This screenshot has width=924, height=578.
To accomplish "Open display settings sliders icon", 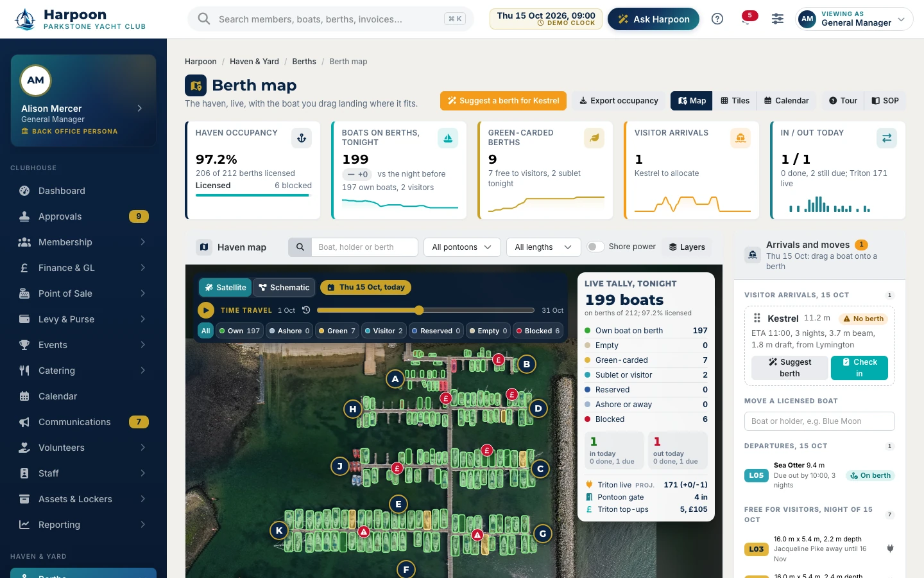I will click(x=778, y=19).
